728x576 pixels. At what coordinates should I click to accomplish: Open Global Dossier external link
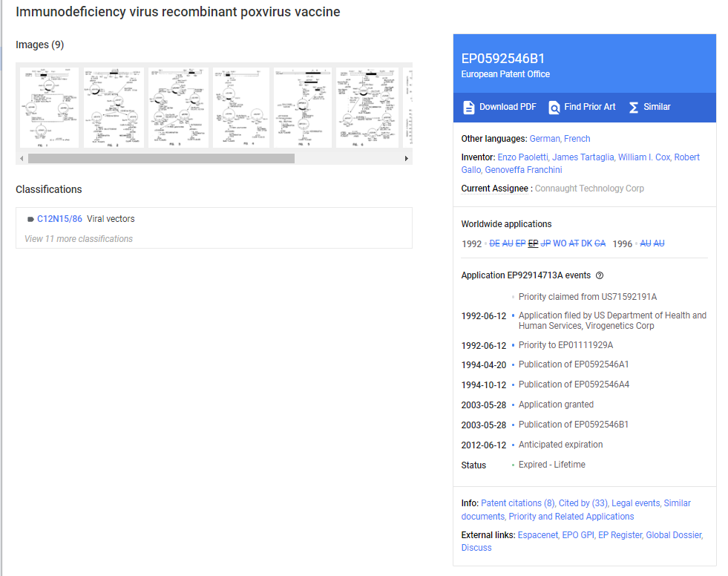[674, 535]
